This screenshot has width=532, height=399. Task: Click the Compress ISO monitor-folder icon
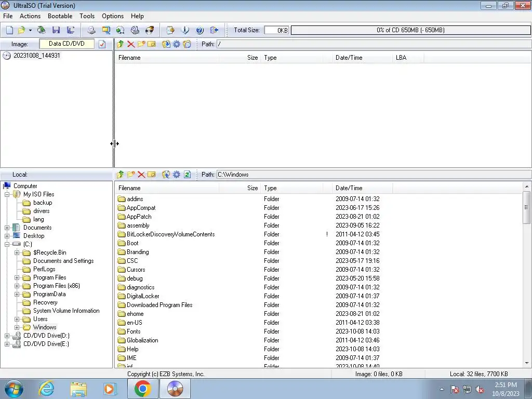tap(106, 30)
